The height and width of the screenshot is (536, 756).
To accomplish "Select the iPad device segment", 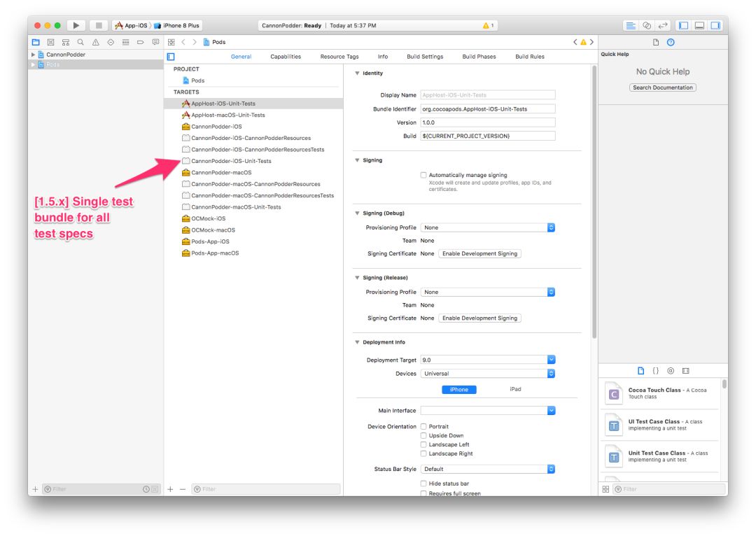I will 515,389.
